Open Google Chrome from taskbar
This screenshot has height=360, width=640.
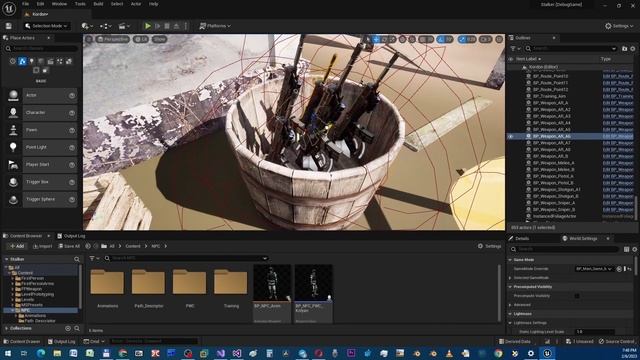tap(498, 353)
